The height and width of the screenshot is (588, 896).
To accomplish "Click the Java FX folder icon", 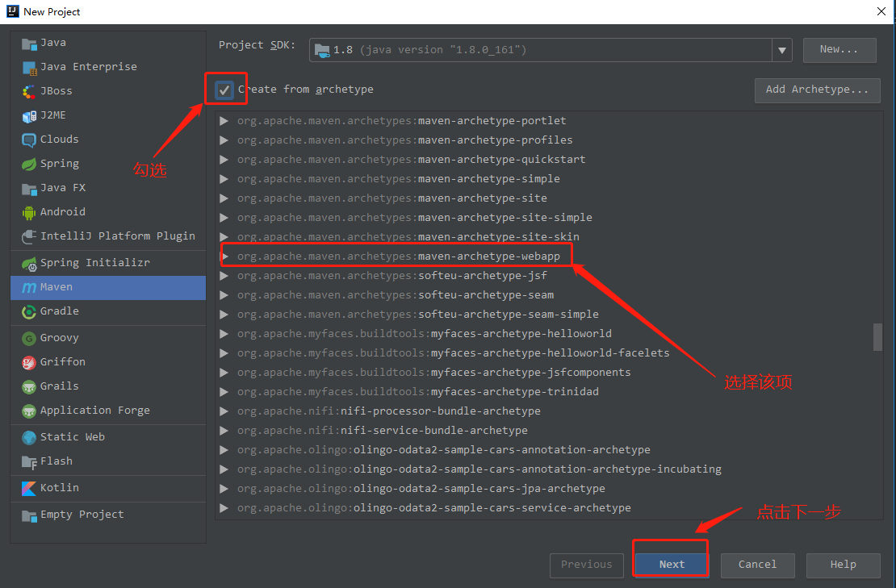I will coord(28,189).
